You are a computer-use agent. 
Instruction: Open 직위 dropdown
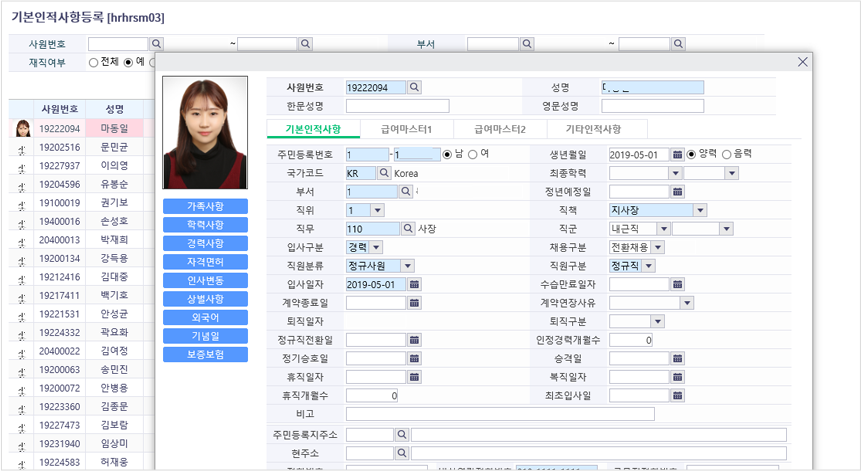pyautogui.click(x=377, y=210)
